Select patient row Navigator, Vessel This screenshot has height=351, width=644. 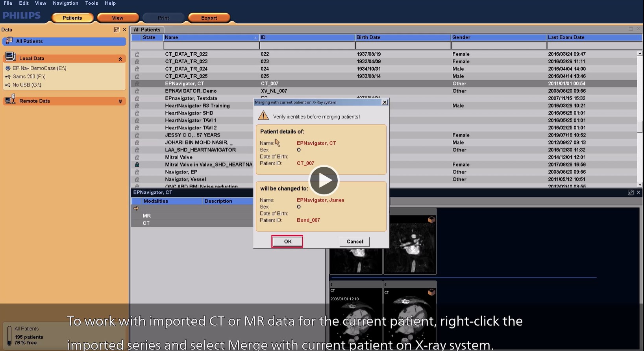(x=384, y=179)
